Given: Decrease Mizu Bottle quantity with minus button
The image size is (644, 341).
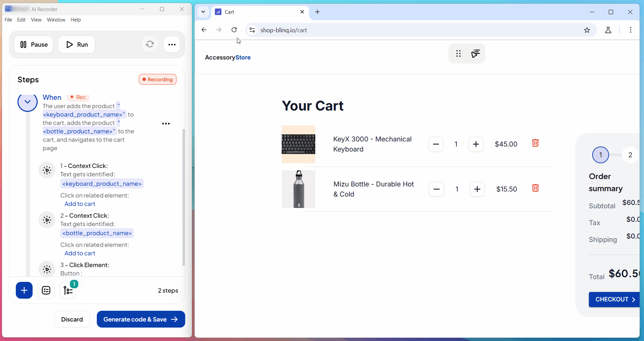Looking at the screenshot, I should pos(436,189).
